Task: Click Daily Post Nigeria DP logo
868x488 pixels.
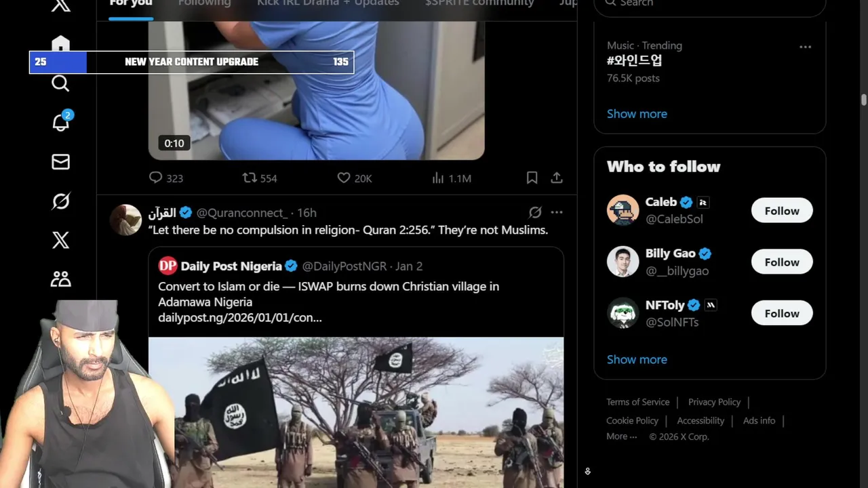Action: pyautogui.click(x=167, y=266)
